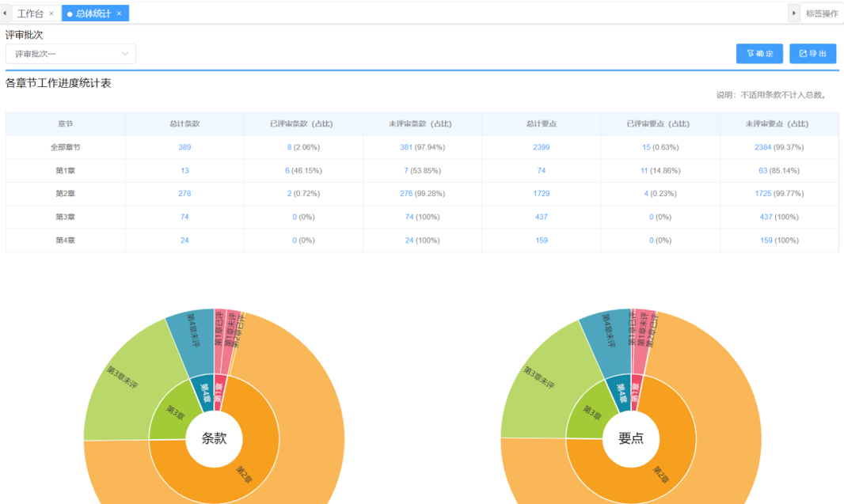Open 第4章 total points link 159
Screen dimensions: 844x504
coord(542,241)
